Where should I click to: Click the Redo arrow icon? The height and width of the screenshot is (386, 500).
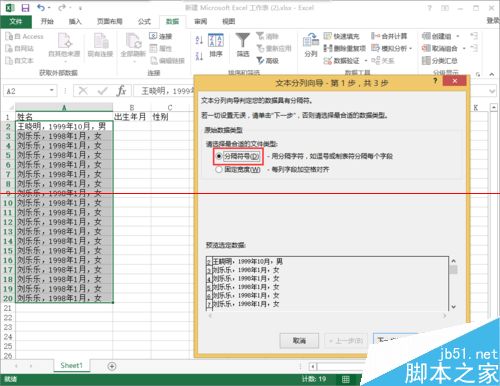(x=62, y=7)
